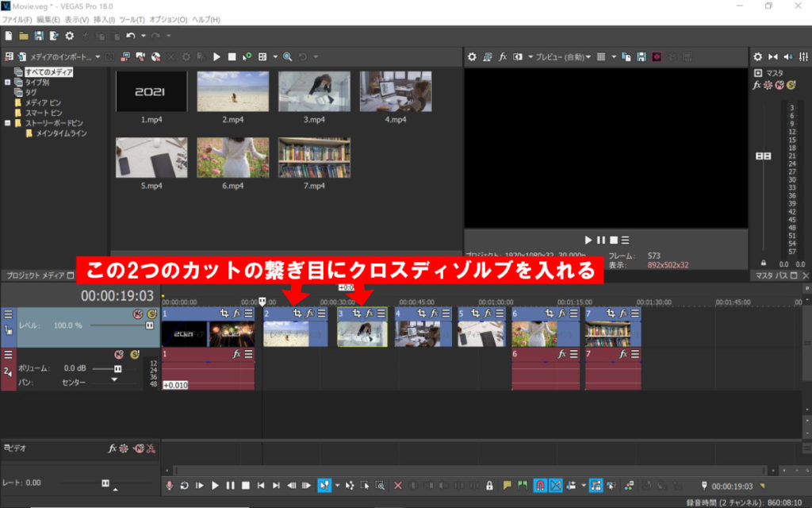The height and width of the screenshot is (508, 812).
Task: Save snapshot of preview to file
Action: pyautogui.click(x=641, y=57)
